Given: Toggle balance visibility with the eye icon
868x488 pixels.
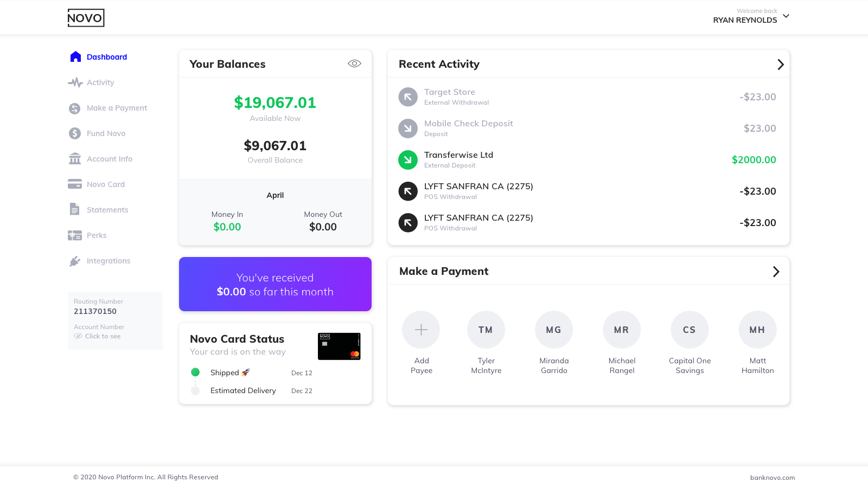Looking at the screenshot, I should pyautogui.click(x=354, y=63).
